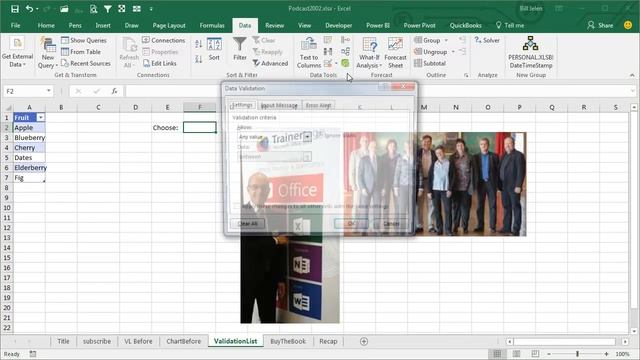Open Advanced filter options
Image resolution: width=640 pixels, height=360 pixels.
(270, 63)
